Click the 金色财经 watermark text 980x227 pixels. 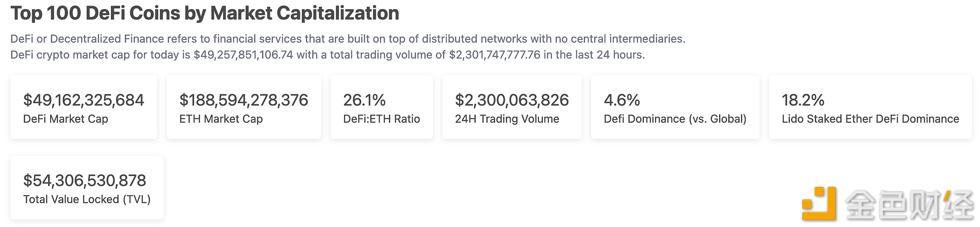908,205
